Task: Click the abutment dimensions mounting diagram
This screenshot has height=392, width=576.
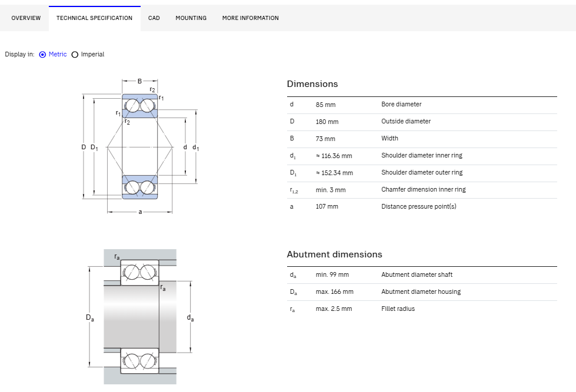Action: click(x=140, y=317)
